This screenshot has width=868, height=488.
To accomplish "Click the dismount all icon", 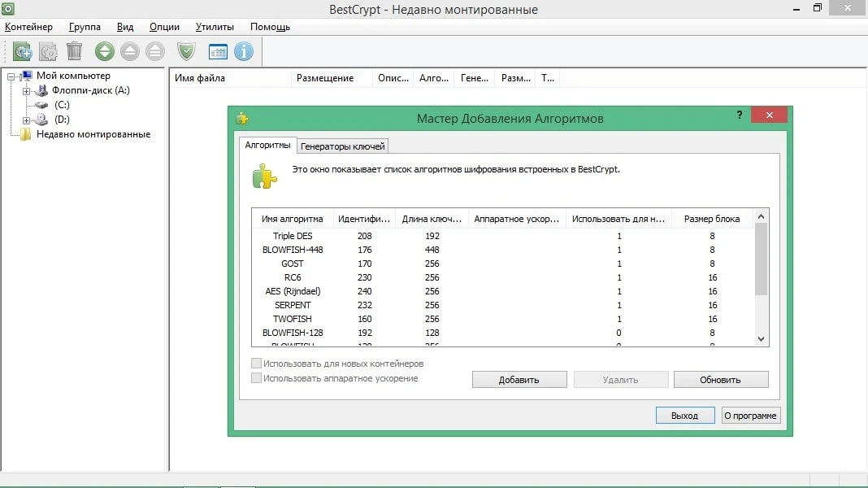I will click(155, 51).
